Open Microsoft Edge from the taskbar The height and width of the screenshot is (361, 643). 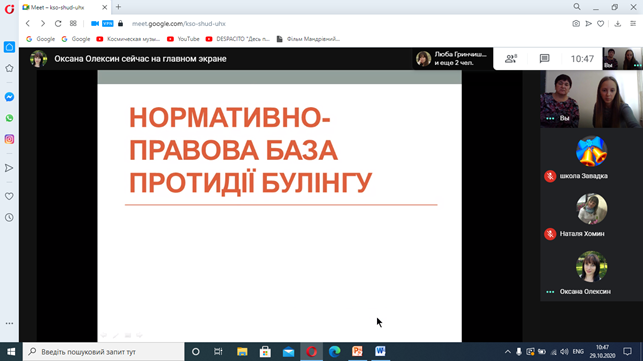pyautogui.click(x=334, y=352)
